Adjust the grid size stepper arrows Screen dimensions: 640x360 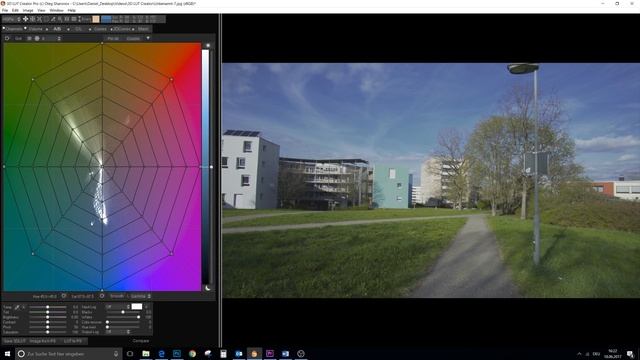coord(59,38)
